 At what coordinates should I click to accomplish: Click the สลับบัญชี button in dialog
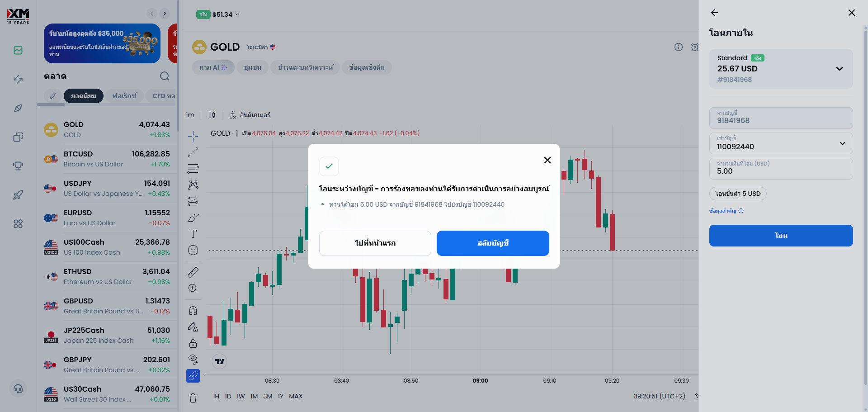493,243
